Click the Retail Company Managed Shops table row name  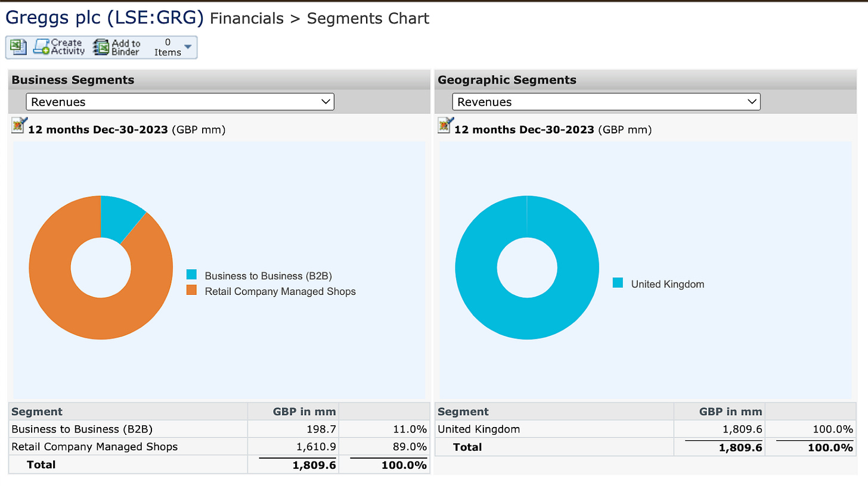95,446
